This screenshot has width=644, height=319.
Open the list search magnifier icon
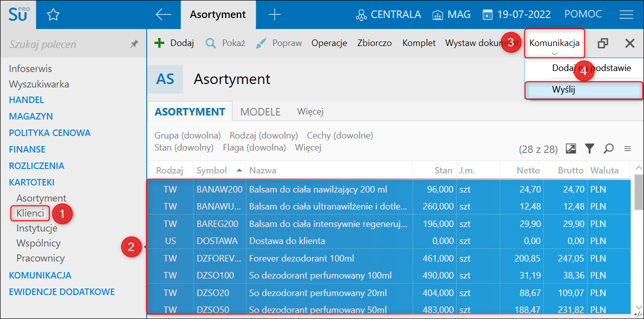coord(608,148)
